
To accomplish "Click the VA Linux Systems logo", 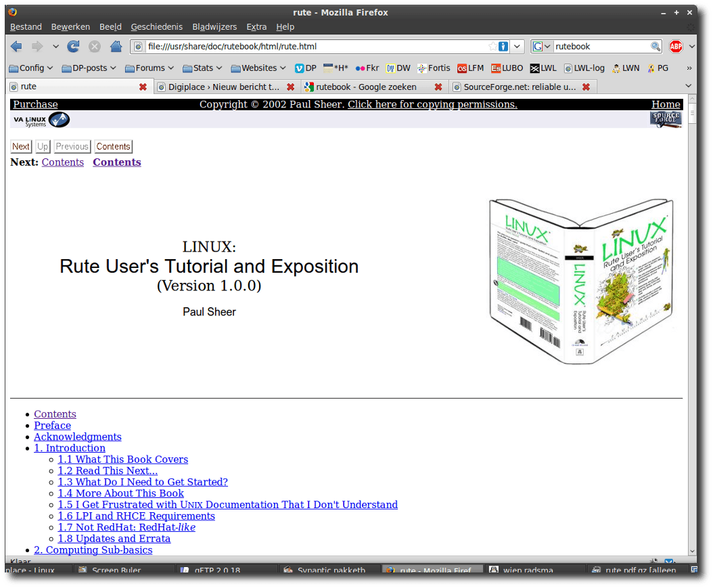I will [x=41, y=120].
